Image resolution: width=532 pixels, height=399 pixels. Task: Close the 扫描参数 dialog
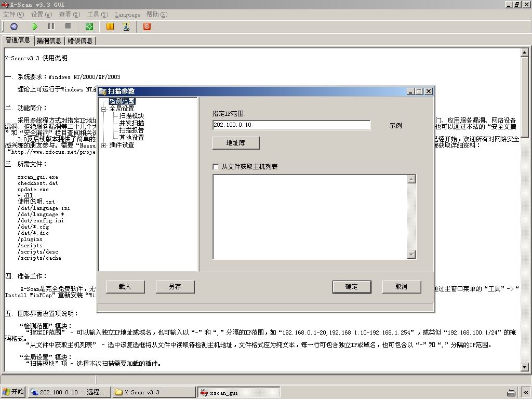[x=429, y=91]
